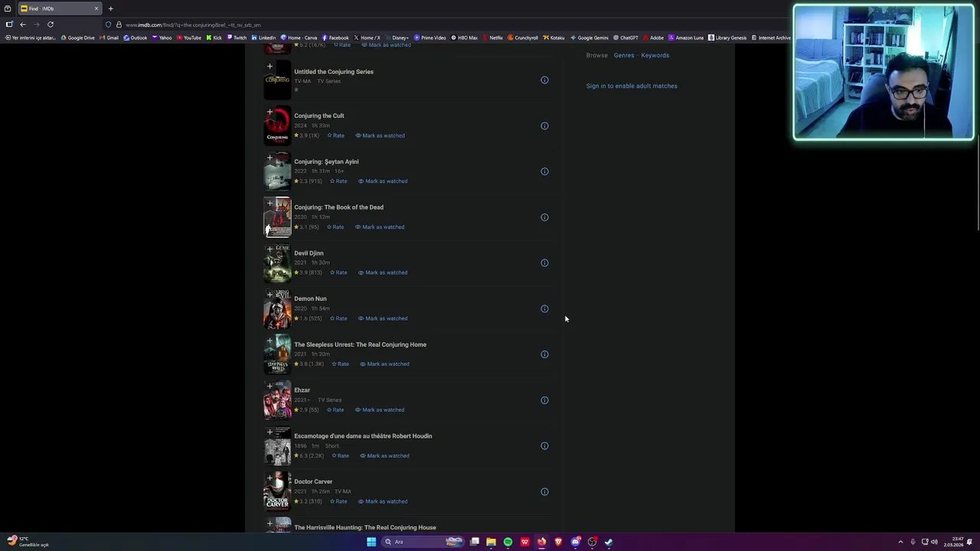Mark Escamotage d'une dame as watched

point(384,455)
